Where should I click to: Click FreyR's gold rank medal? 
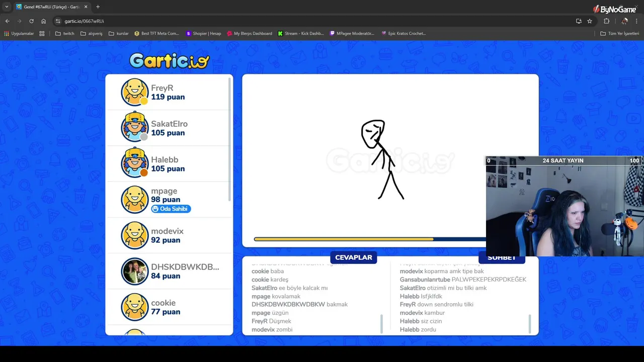coord(144,101)
